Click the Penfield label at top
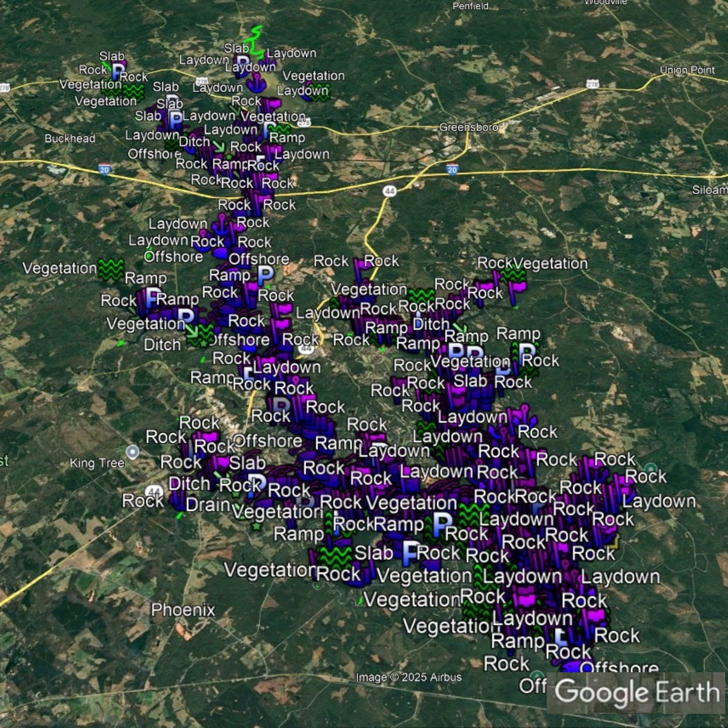728x728 pixels. 470,6
